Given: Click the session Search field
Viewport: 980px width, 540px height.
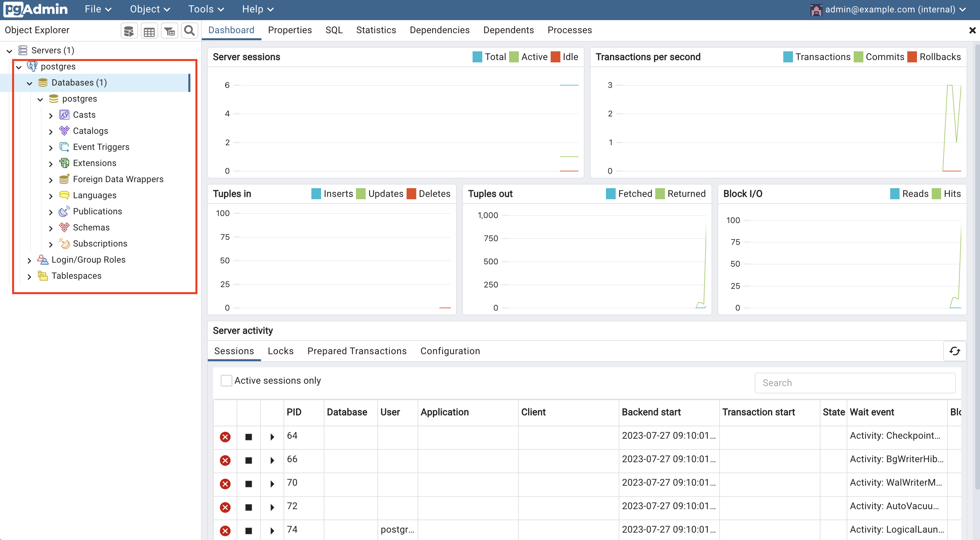Looking at the screenshot, I should 855,383.
